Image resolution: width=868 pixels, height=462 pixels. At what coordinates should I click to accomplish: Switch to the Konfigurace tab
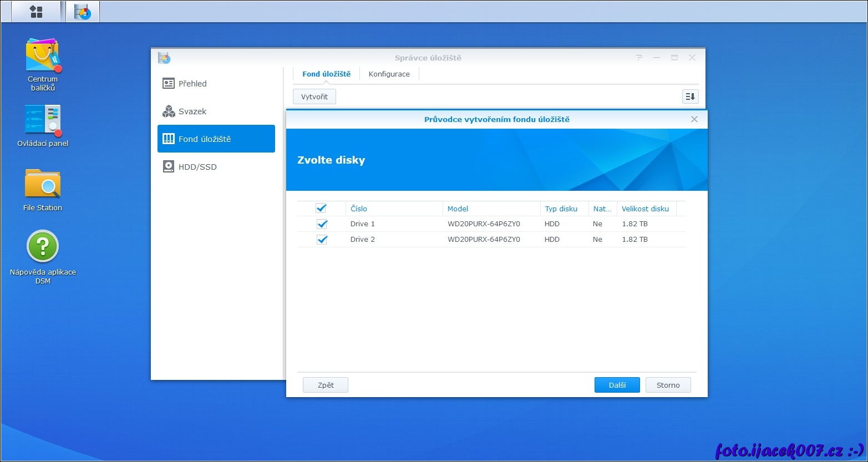tap(389, 74)
